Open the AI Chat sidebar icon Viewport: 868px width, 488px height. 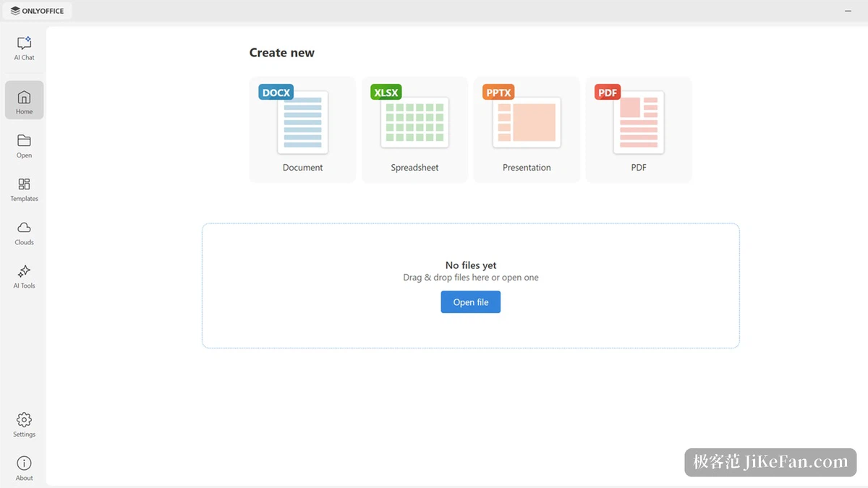[24, 48]
